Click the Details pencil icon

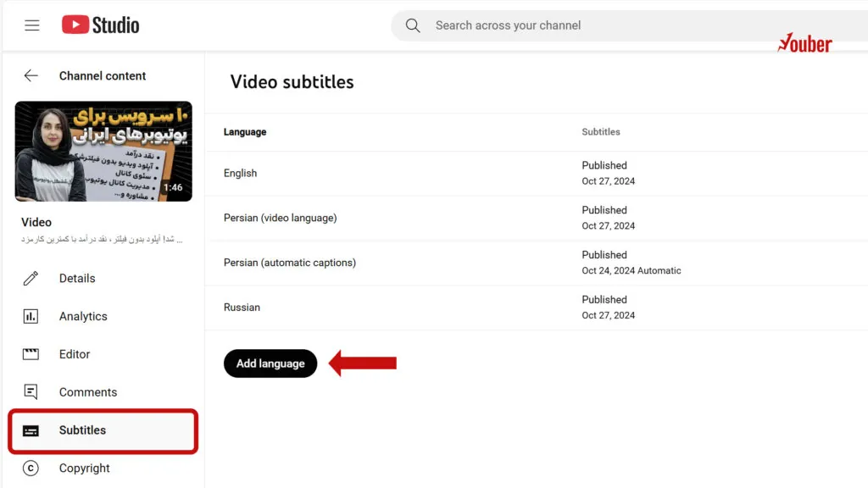(31, 278)
